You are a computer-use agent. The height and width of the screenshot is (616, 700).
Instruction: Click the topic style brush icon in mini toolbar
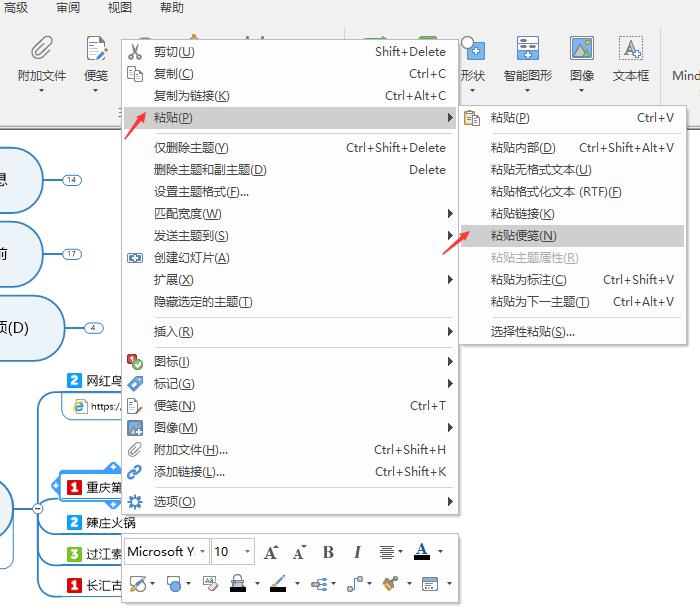138,583
